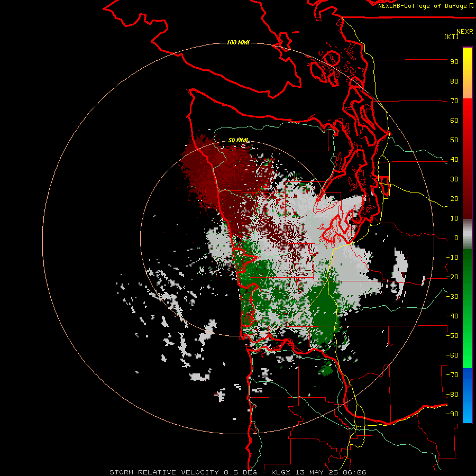Click the 60 value on velocity scale
476x476 pixels.
454,121
